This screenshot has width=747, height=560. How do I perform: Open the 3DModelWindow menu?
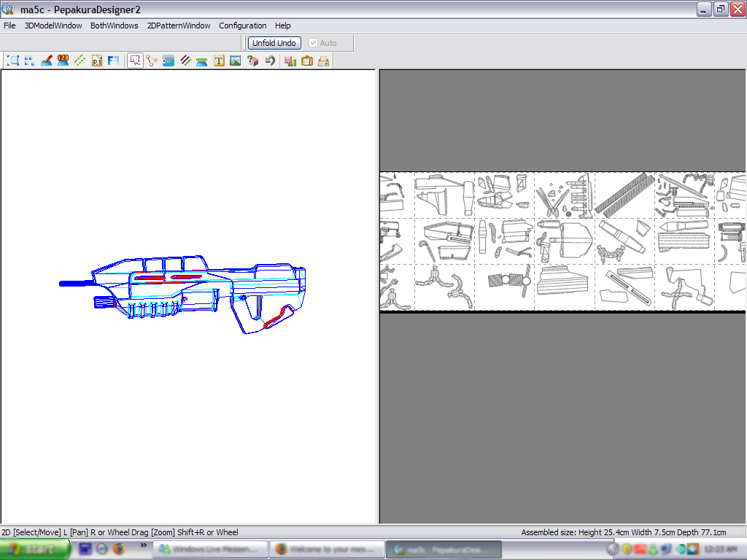pyautogui.click(x=53, y=26)
